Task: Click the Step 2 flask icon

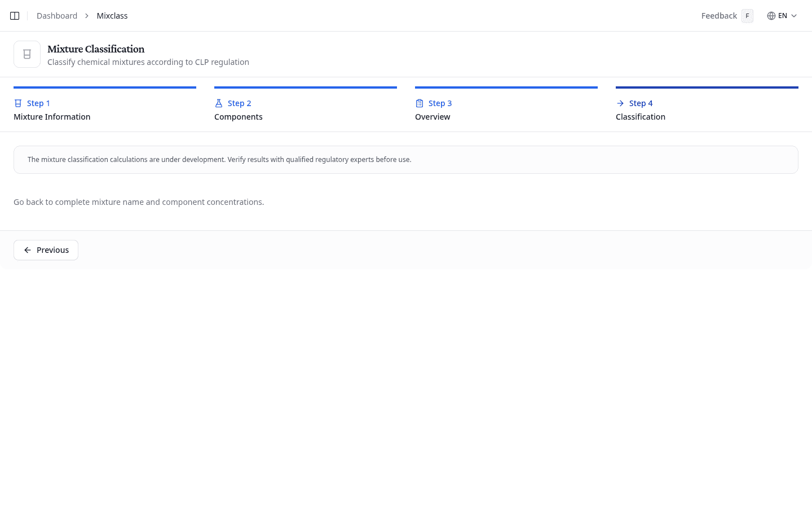Action: click(219, 103)
